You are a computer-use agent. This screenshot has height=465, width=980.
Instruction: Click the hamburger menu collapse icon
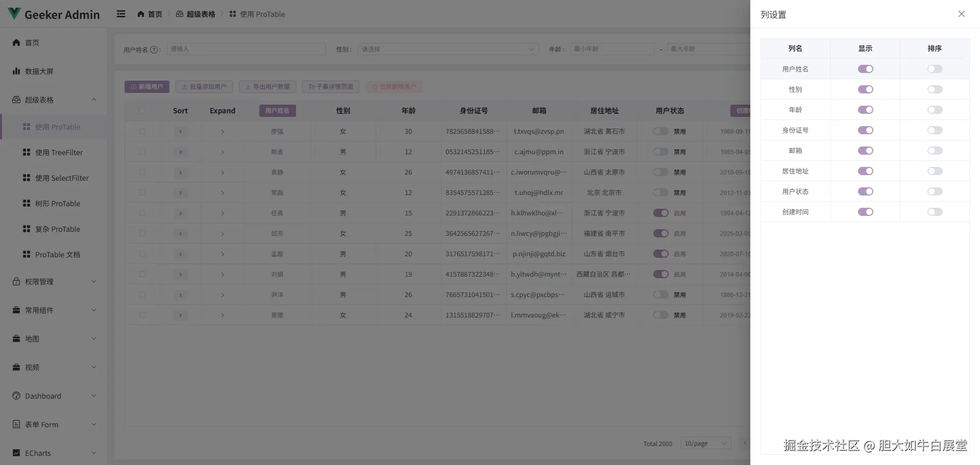click(121, 14)
